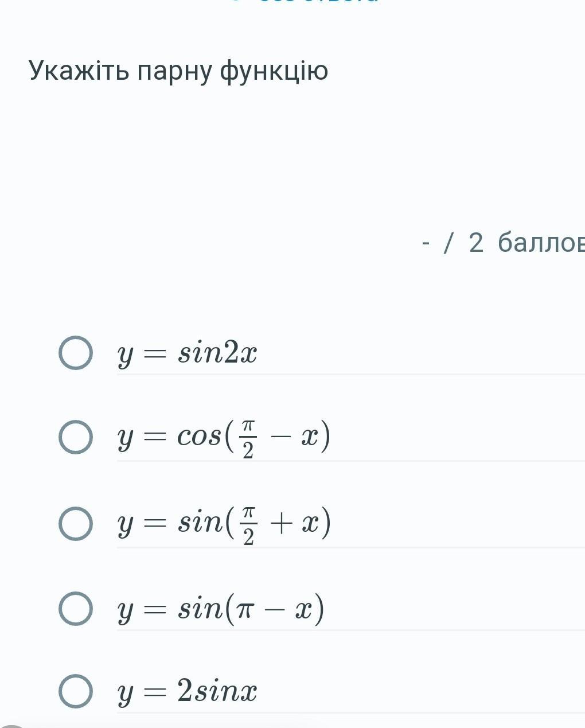Screen dimensions: 585x728
Task: Tap the formula text y = sin(π − x)
Action: [x=221, y=608]
